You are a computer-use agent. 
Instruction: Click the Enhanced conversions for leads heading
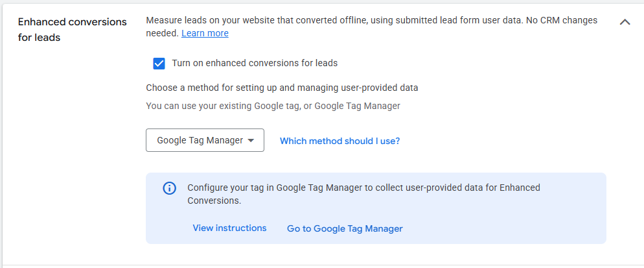pyautogui.click(x=73, y=30)
